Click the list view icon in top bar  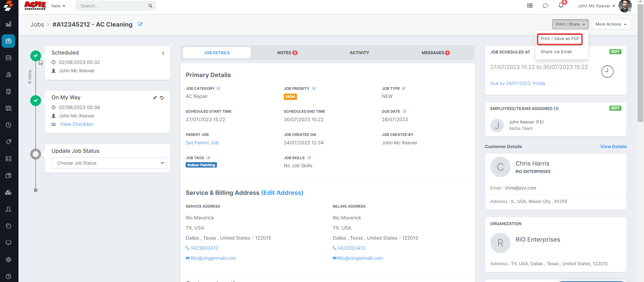(530, 6)
